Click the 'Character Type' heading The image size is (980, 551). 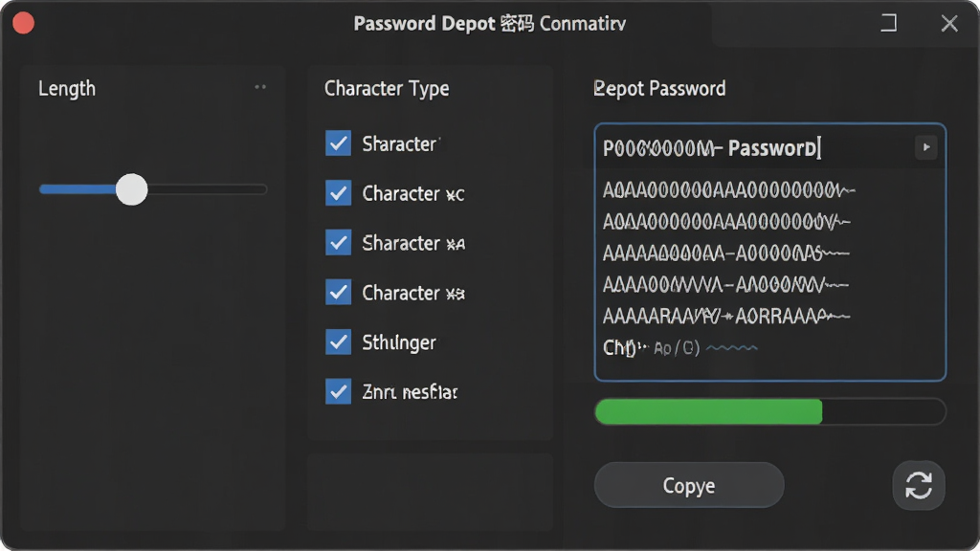pyautogui.click(x=387, y=88)
